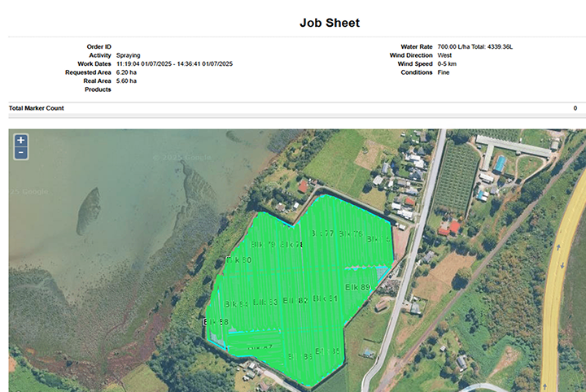The height and width of the screenshot is (392, 586).
Task: Click the Blk 82 block label
Action: pos(295,301)
